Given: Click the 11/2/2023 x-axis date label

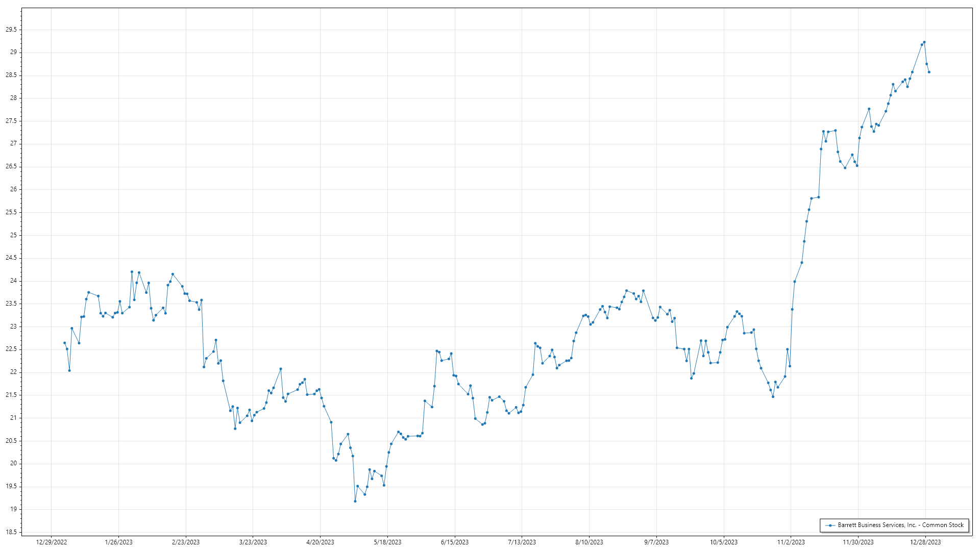Looking at the screenshot, I should tap(791, 542).
